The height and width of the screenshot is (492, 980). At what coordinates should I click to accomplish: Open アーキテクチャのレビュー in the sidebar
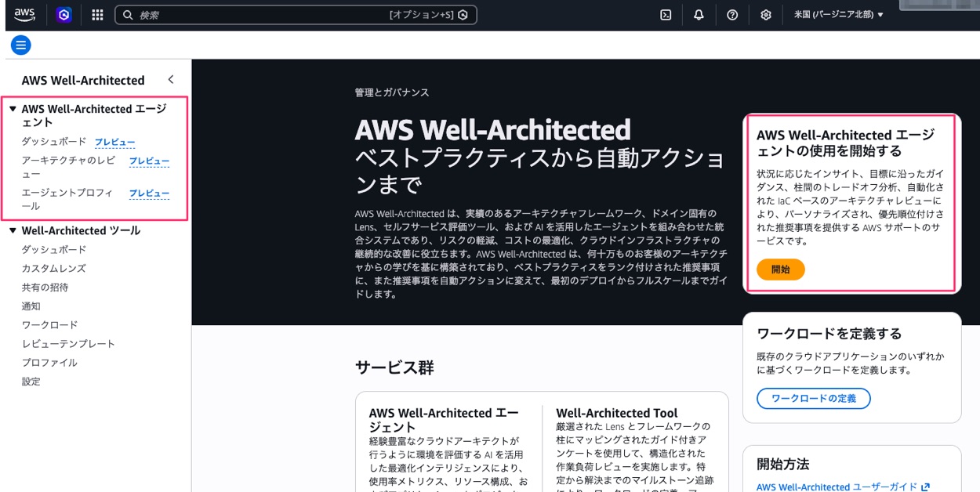coord(69,167)
